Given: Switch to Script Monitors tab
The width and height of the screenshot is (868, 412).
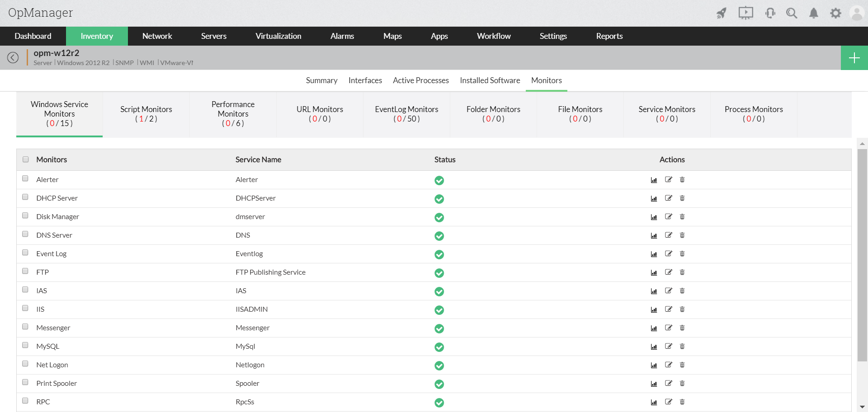Looking at the screenshot, I should pos(146,114).
